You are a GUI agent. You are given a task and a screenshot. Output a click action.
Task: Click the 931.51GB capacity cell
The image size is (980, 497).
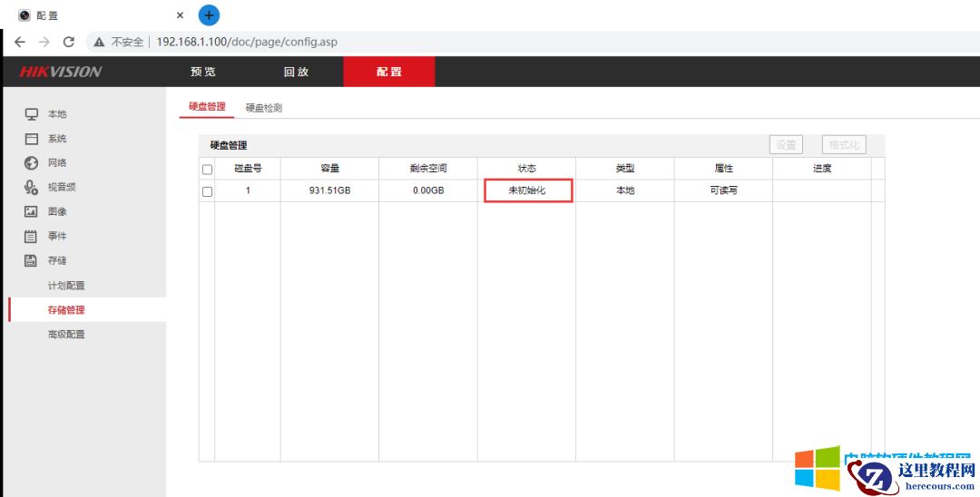click(329, 190)
